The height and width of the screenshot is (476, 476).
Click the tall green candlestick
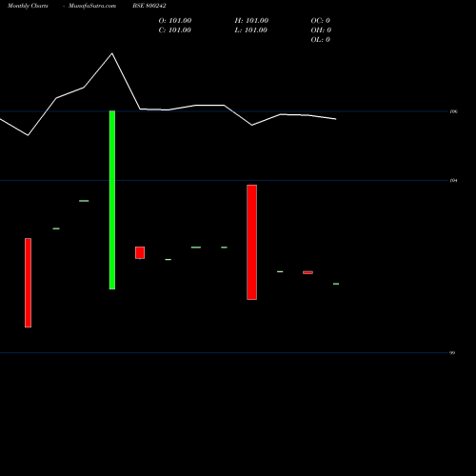(x=112, y=200)
